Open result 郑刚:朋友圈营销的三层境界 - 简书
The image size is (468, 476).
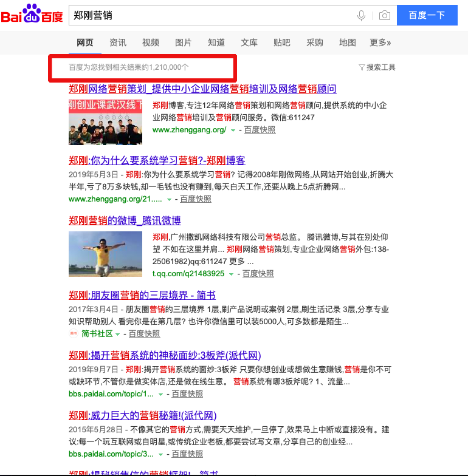[x=142, y=295]
